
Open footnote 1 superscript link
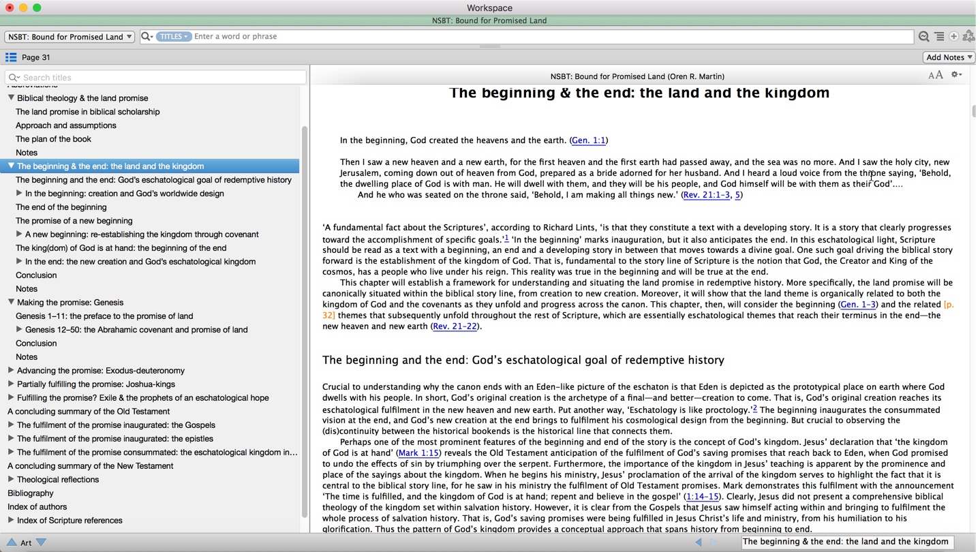coord(506,238)
